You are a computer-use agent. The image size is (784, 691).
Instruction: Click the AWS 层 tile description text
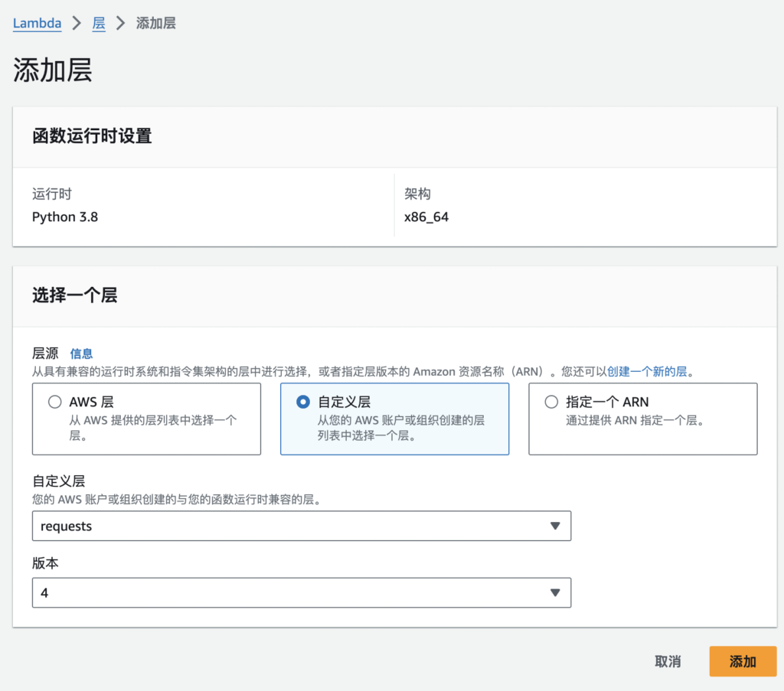point(153,428)
